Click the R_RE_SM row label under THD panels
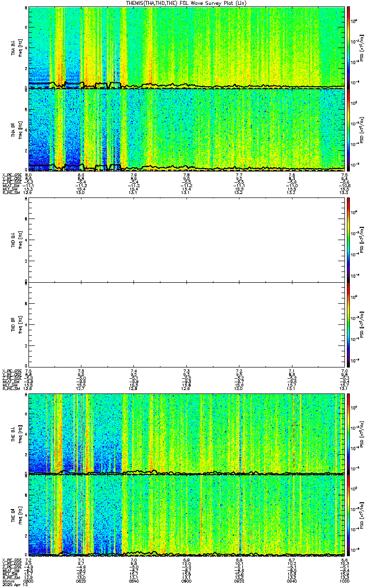 coord(11,389)
